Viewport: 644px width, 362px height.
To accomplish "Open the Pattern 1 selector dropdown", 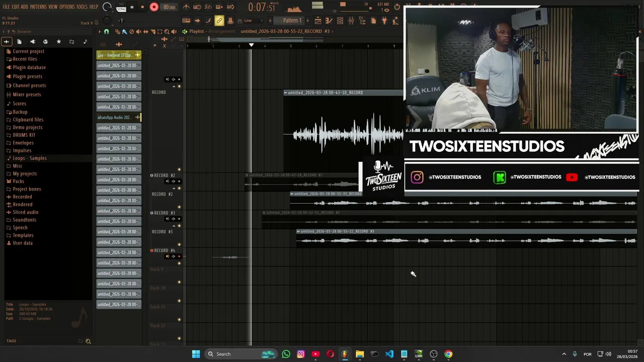I will (x=292, y=21).
